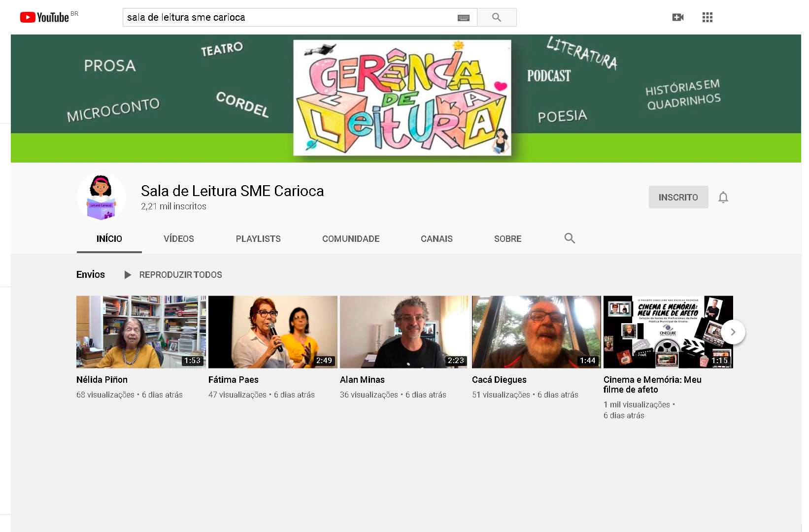Image resolution: width=809 pixels, height=532 pixels.
Task: Open the CANAIS tab
Action: [x=437, y=239]
